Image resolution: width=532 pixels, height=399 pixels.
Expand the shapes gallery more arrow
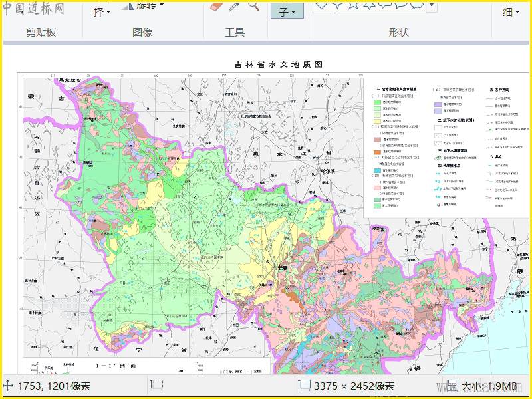coord(432,6)
